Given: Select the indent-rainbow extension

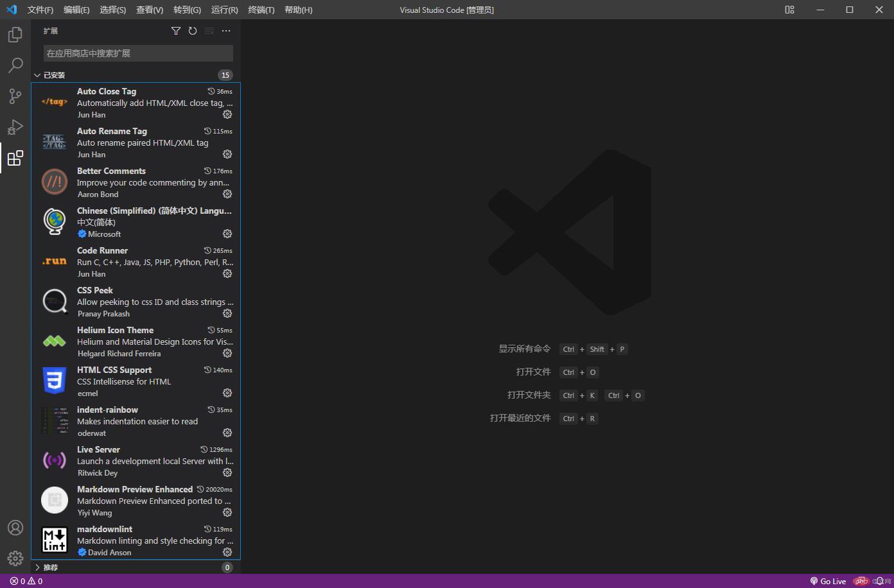Looking at the screenshot, I should [x=136, y=421].
